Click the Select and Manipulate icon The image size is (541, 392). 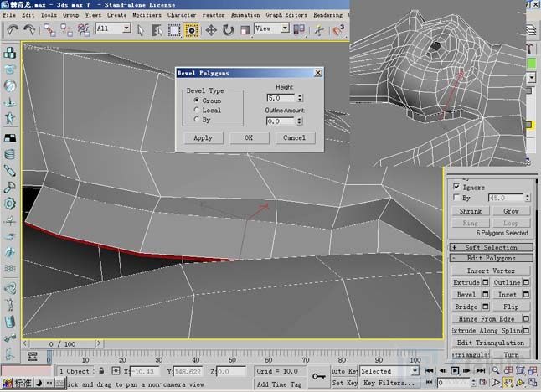pos(319,30)
